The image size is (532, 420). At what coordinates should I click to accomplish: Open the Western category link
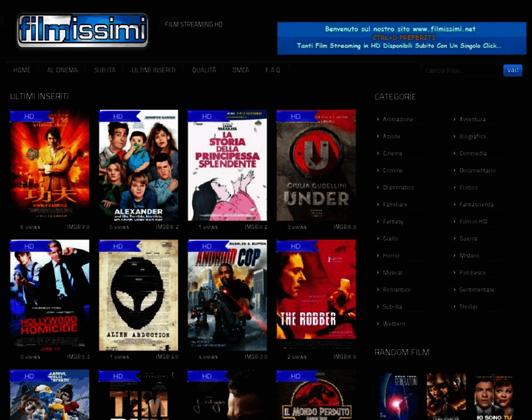tap(393, 323)
